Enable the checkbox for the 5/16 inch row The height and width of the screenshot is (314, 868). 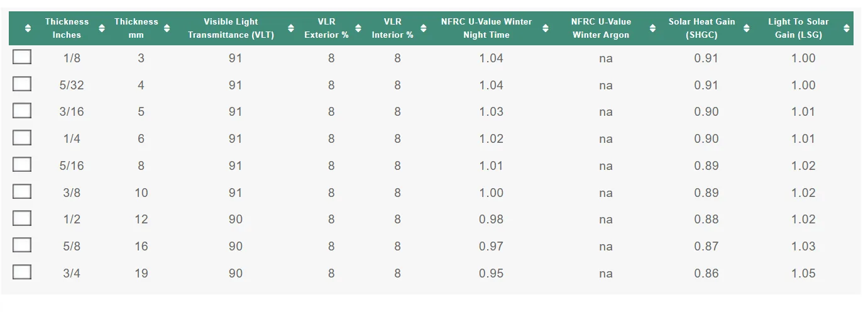(22, 165)
